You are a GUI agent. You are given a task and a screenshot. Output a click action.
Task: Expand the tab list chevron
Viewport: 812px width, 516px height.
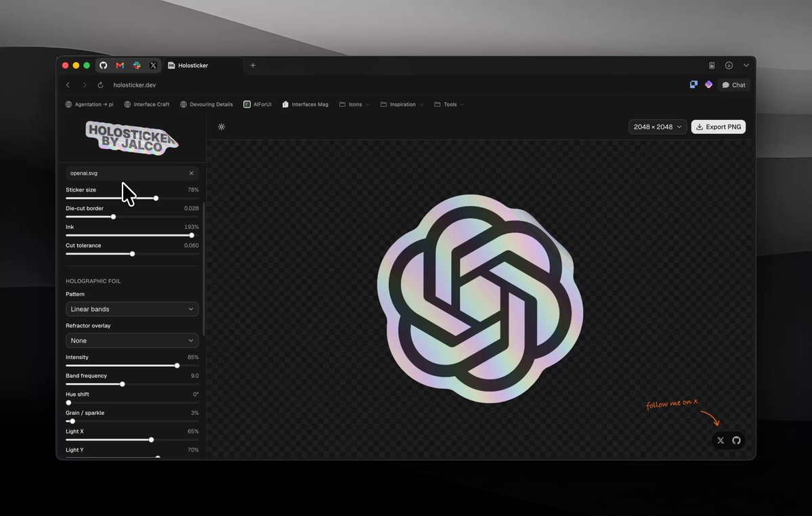pos(746,65)
